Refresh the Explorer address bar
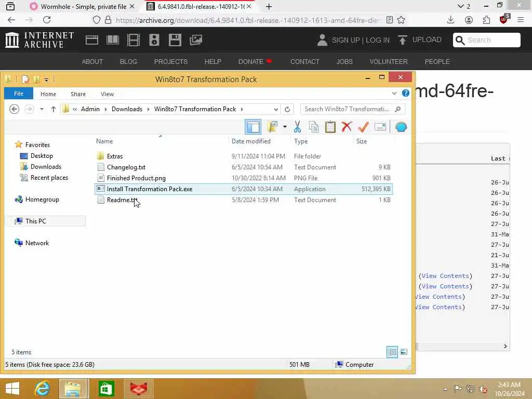The image size is (532, 399). coord(287,109)
